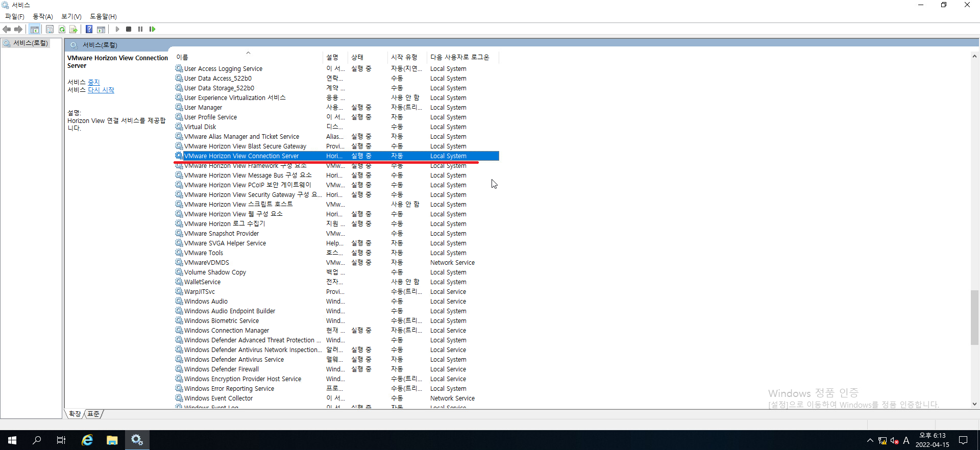Click the Restart Service toolbar icon
This screenshot has height=450, width=980.
pyautogui.click(x=152, y=29)
